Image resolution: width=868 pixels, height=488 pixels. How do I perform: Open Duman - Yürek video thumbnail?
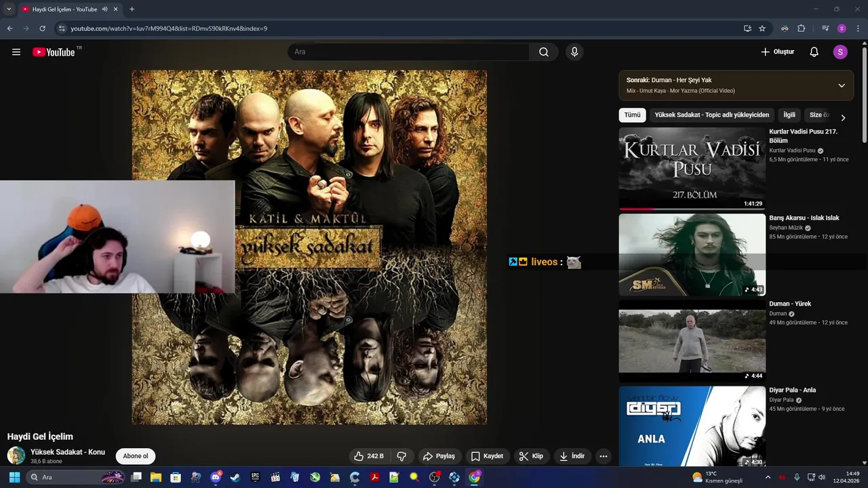(692, 341)
